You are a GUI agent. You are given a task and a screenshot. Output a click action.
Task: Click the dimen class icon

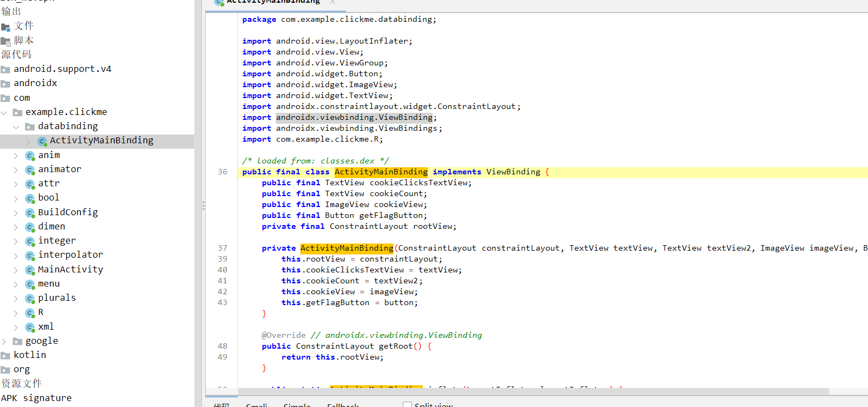(x=30, y=227)
